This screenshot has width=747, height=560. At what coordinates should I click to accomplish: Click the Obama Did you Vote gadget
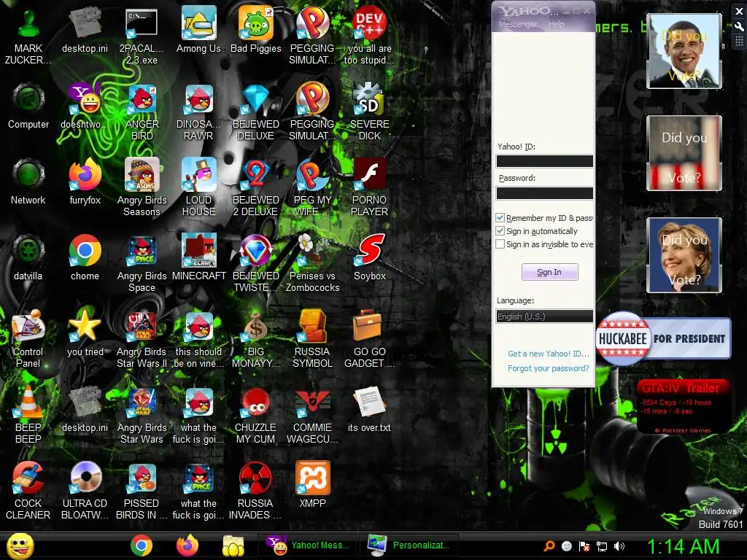[684, 51]
